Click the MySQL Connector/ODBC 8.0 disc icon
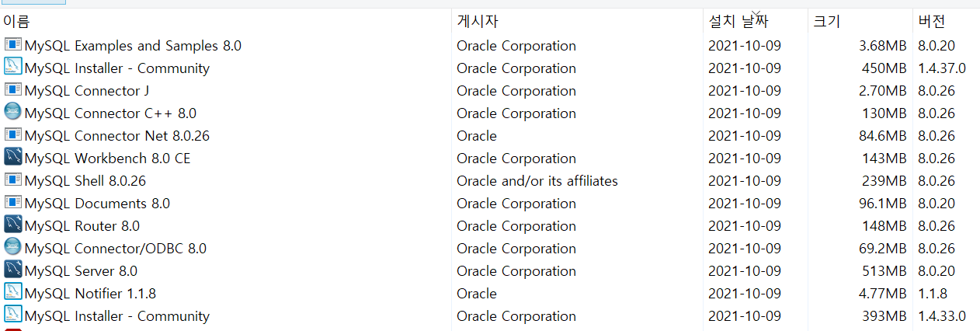This screenshot has height=331, width=980. 13,248
